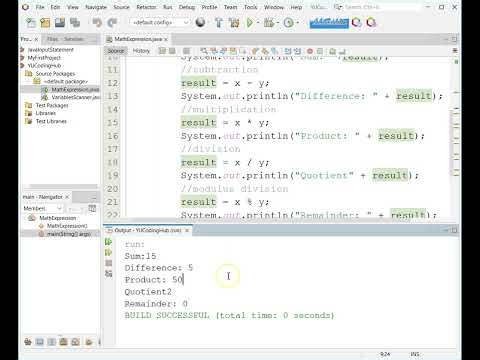
Task: Open dropdown arrow beside Run icon
Action: [x=258, y=23]
